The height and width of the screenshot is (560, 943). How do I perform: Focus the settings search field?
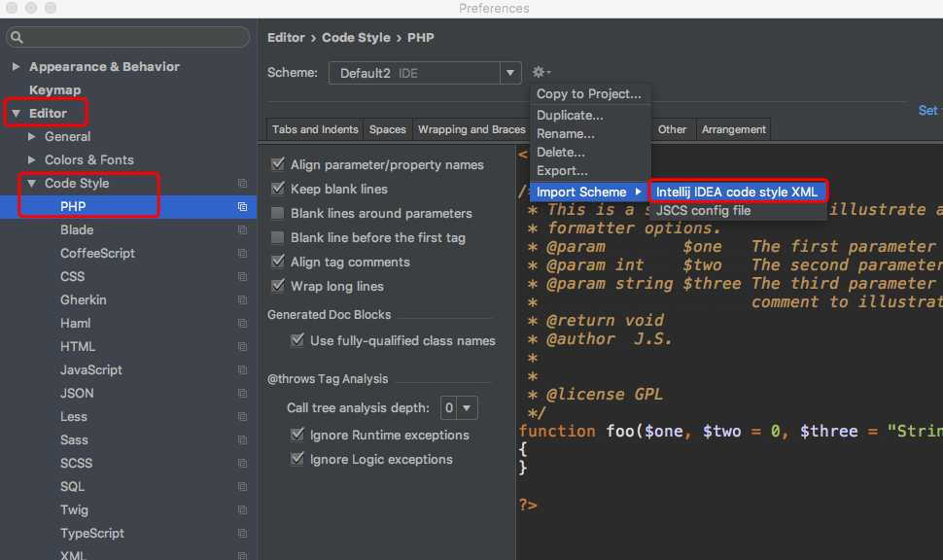coord(128,37)
